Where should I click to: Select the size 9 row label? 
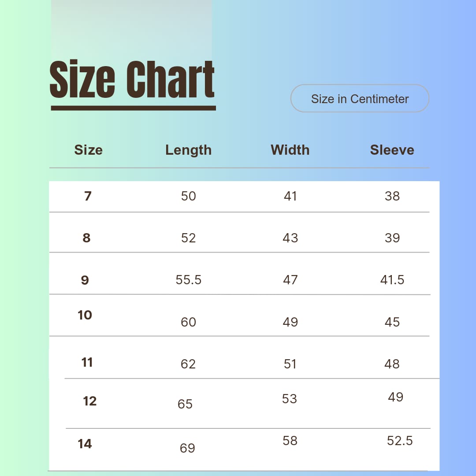pyautogui.click(x=85, y=280)
